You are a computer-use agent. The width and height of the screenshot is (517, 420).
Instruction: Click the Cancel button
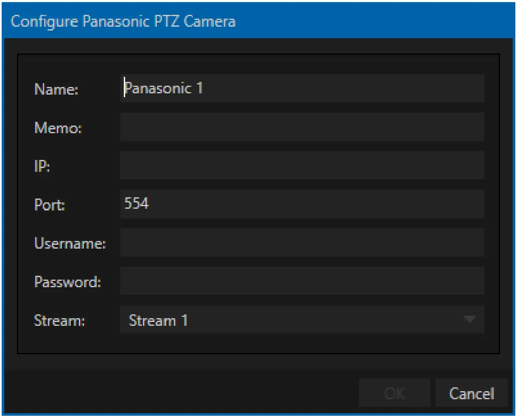click(471, 393)
